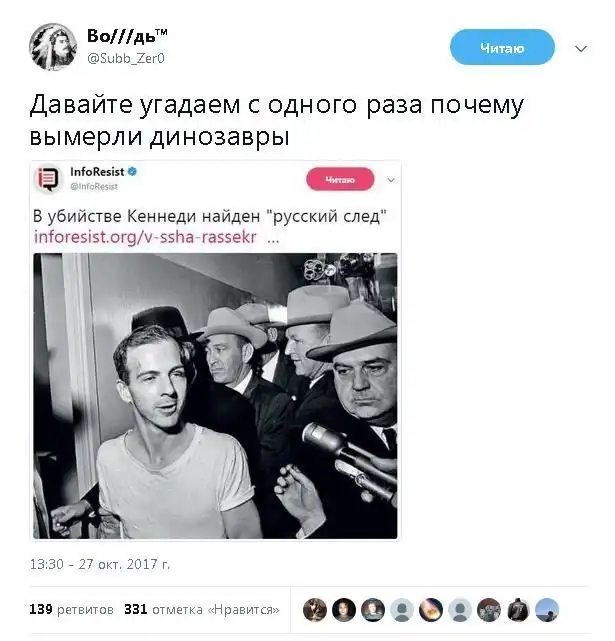Screen dimensions: 615x641
Task: Click the InfoResist verified badge
Action: click(132, 172)
